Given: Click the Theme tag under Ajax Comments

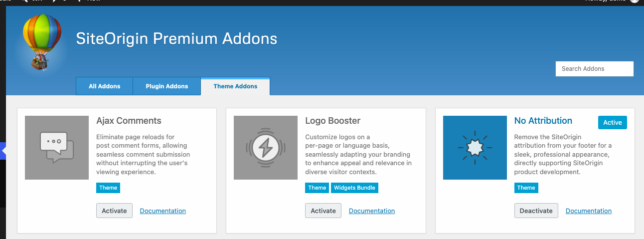Looking at the screenshot, I should pos(108,188).
